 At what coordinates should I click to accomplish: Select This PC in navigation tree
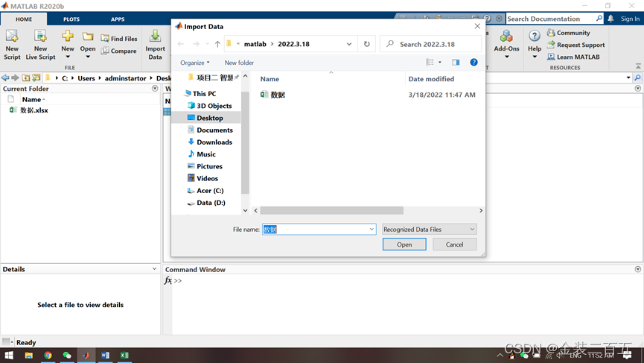(x=200, y=94)
